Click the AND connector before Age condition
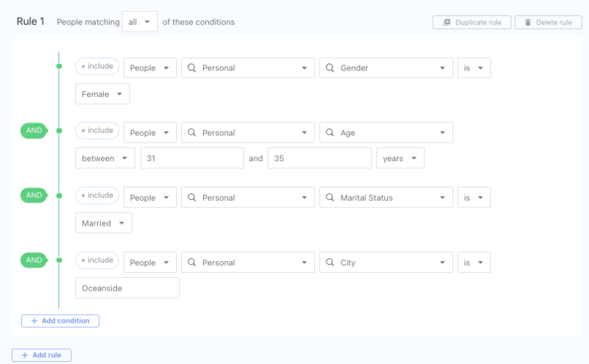This screenshot has width=589, height=364. (x=34, y=131)
